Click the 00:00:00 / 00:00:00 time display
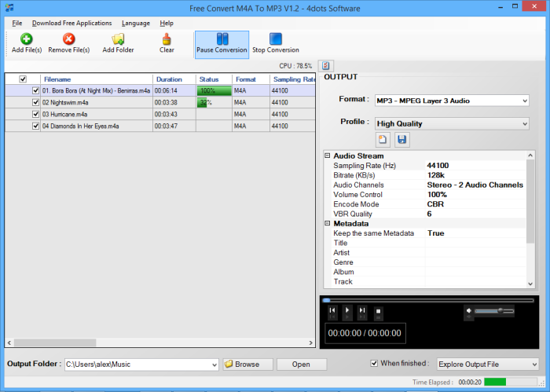Image resolution: width=550 pixels, height=392 pixels. point(365,333)
